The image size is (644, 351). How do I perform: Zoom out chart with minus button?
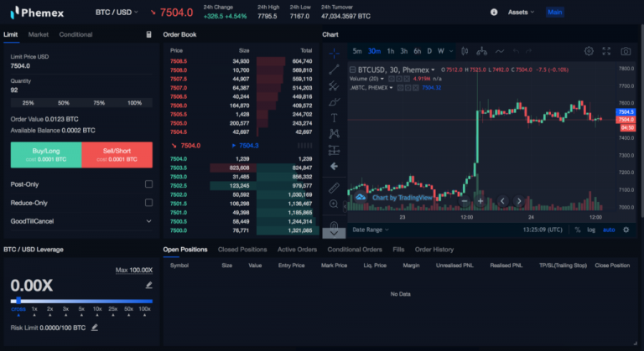click(464, 201)
